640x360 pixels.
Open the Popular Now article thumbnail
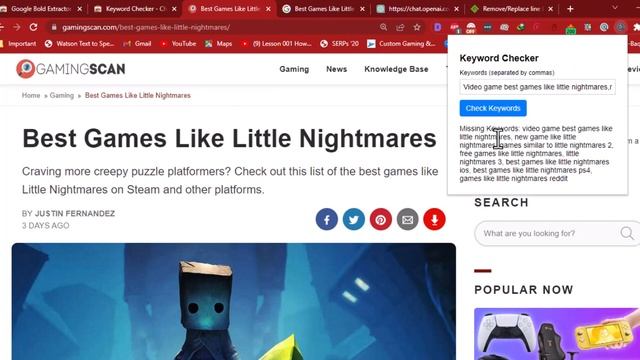[x=557, y=334]
